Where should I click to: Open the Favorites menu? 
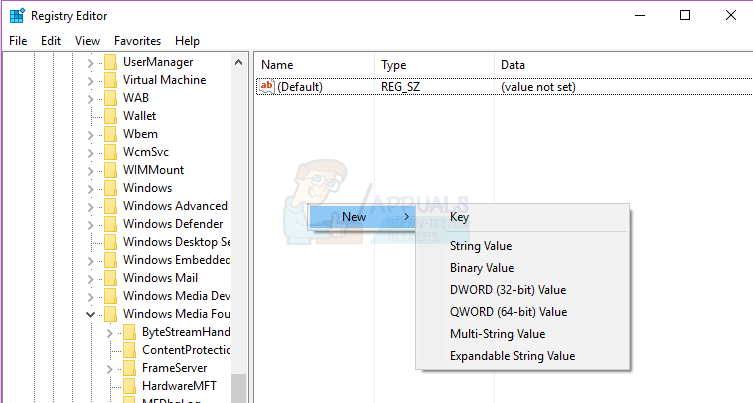pos(137,41)
